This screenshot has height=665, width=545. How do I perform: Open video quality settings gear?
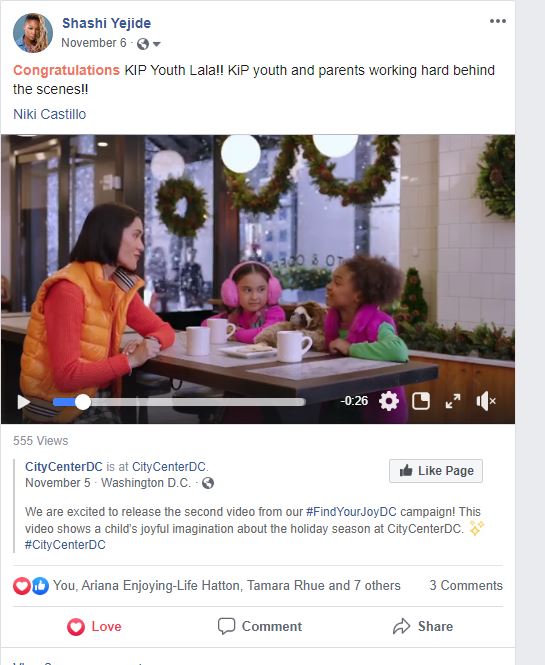pos(388,401)
